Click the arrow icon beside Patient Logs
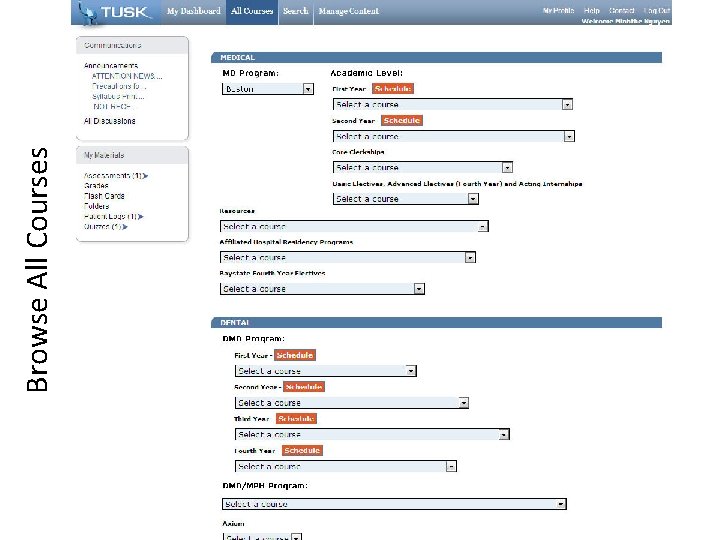This screenshot has height=540, width=720. pos(141,216)
